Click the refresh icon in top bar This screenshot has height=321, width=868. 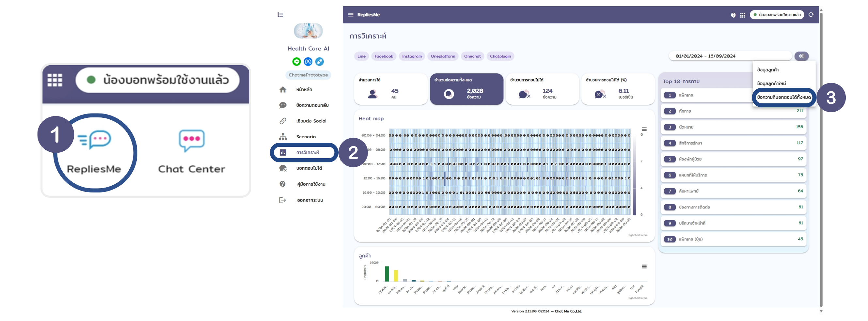(811, 15)
